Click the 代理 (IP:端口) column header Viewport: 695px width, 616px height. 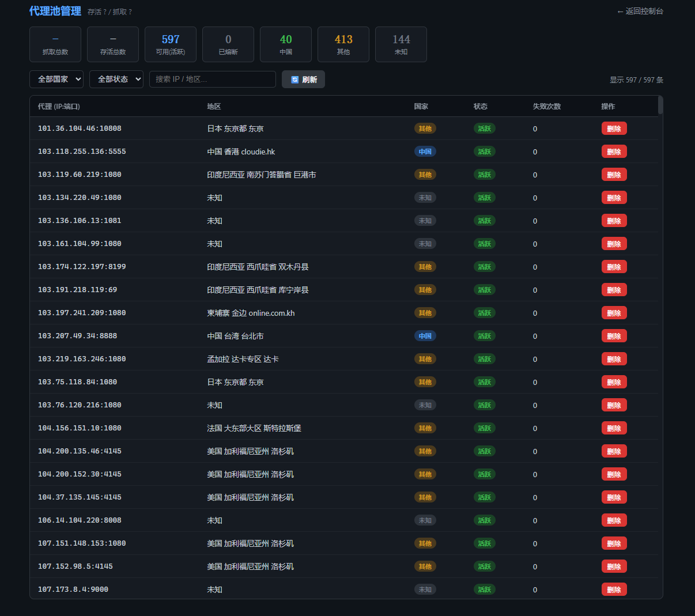59,107
